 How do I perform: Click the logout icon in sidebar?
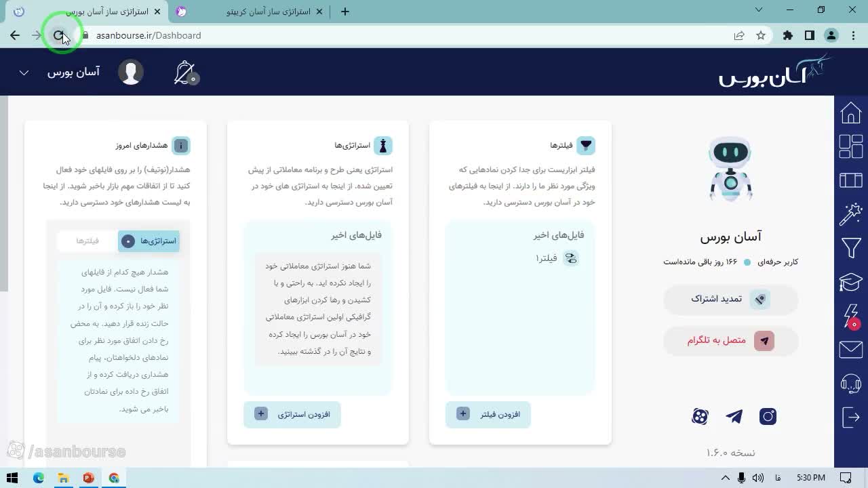pyautogui.click(x=850, y=417)
